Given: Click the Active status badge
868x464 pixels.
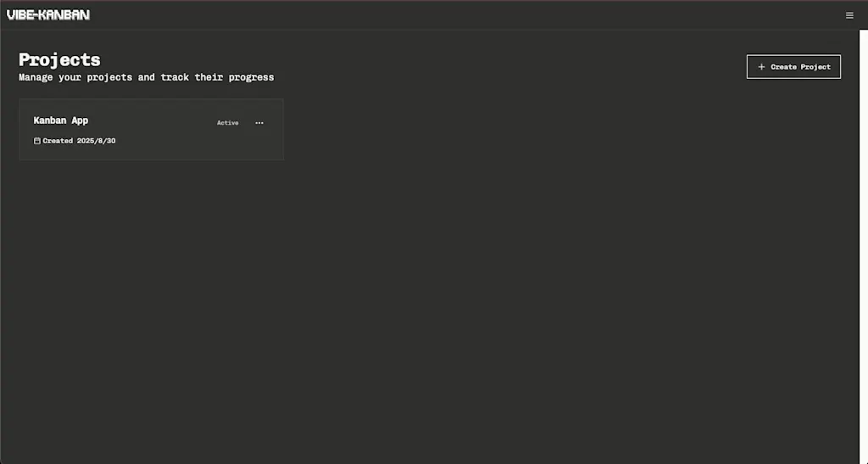Looking at the screenshot, I should pyautogui.click(x=227, y=123).
